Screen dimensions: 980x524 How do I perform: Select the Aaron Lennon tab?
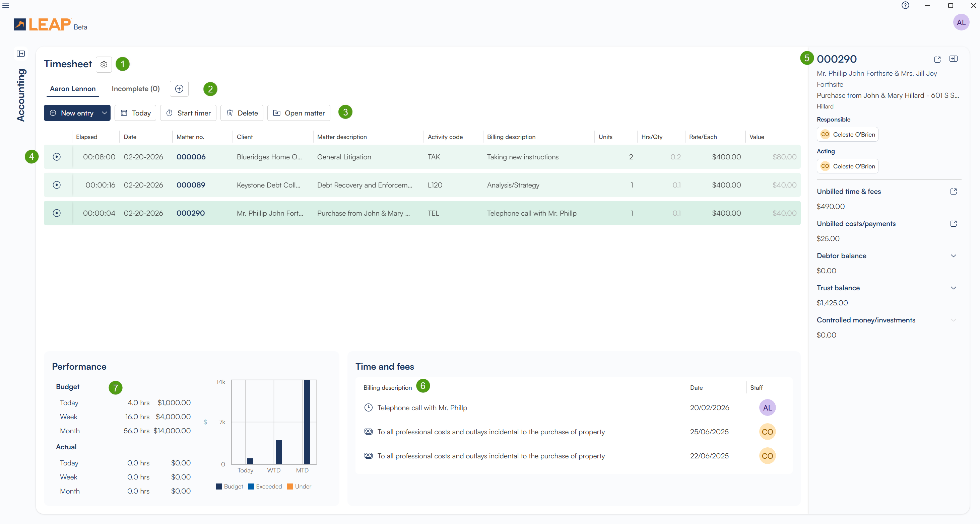click(73, 89)
